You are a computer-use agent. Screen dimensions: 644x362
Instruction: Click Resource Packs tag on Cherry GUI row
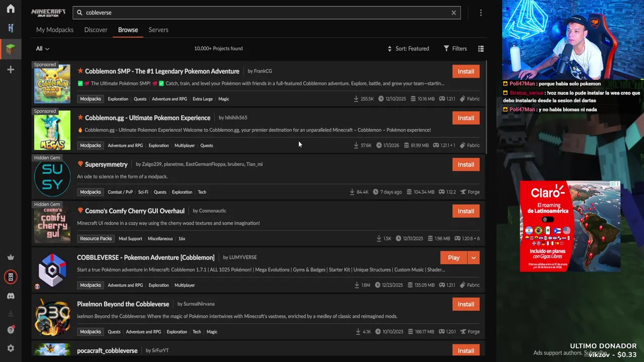click(x=96, y=238)
